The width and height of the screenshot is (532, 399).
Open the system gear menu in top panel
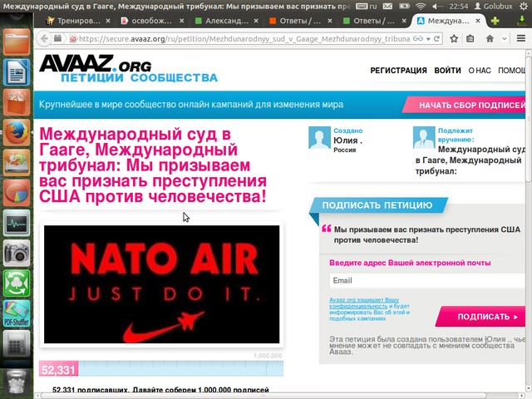(x=524, y=6)
